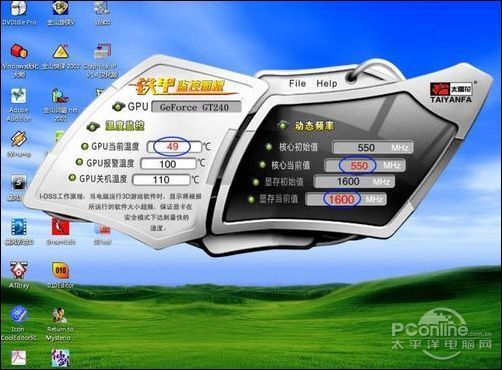Screen dimensions: 502x370
Task: Click the 显存初始值 field showing 1600 MHz
Action: [354, 182]
